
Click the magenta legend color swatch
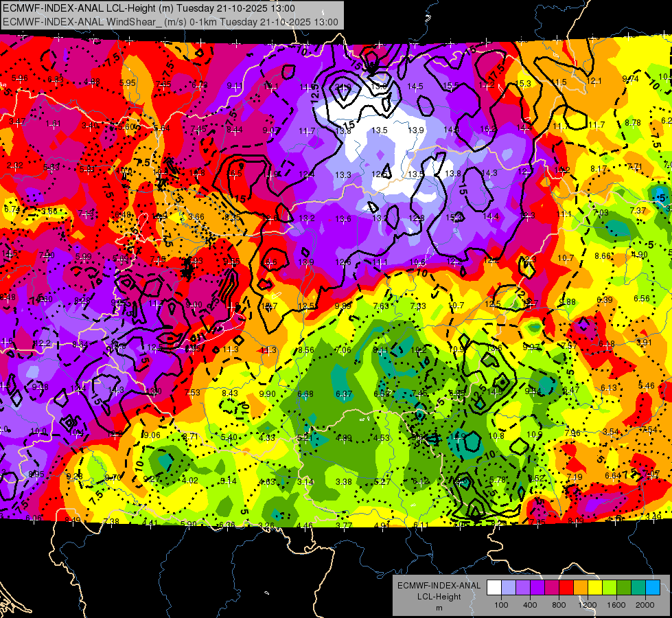point(552,588)
